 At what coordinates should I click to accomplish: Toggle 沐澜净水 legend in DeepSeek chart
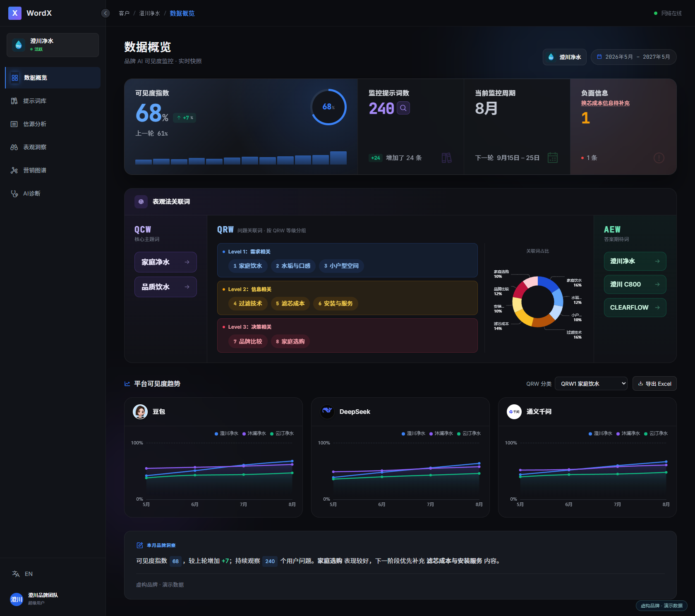click(441, 434)
